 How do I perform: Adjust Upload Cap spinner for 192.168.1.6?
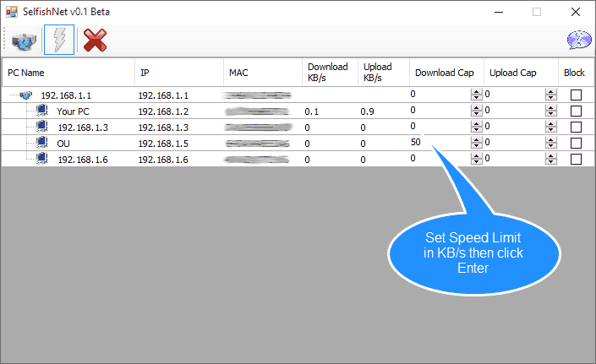(x=550, y=159)
